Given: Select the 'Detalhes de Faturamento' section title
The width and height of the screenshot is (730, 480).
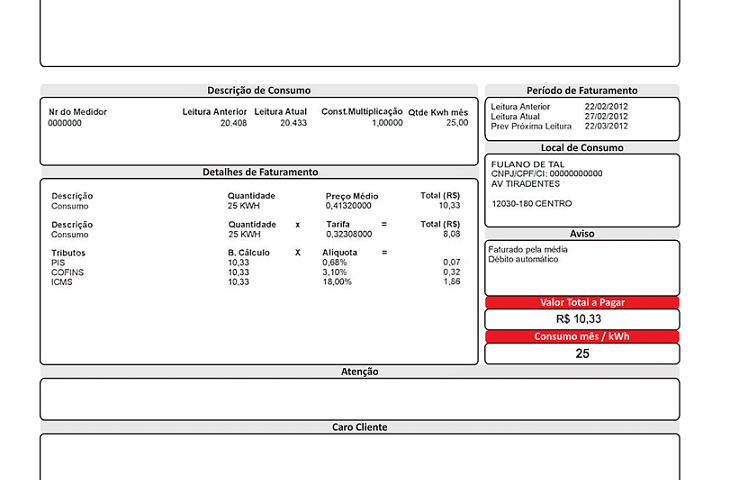Looking at the screenshot, I should coord(259,172).
